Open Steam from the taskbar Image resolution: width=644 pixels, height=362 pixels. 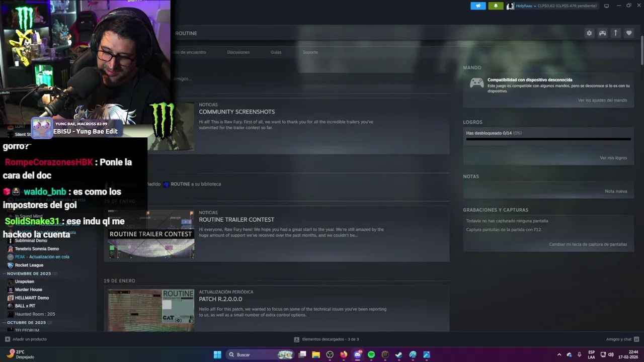tap(399, 355)
